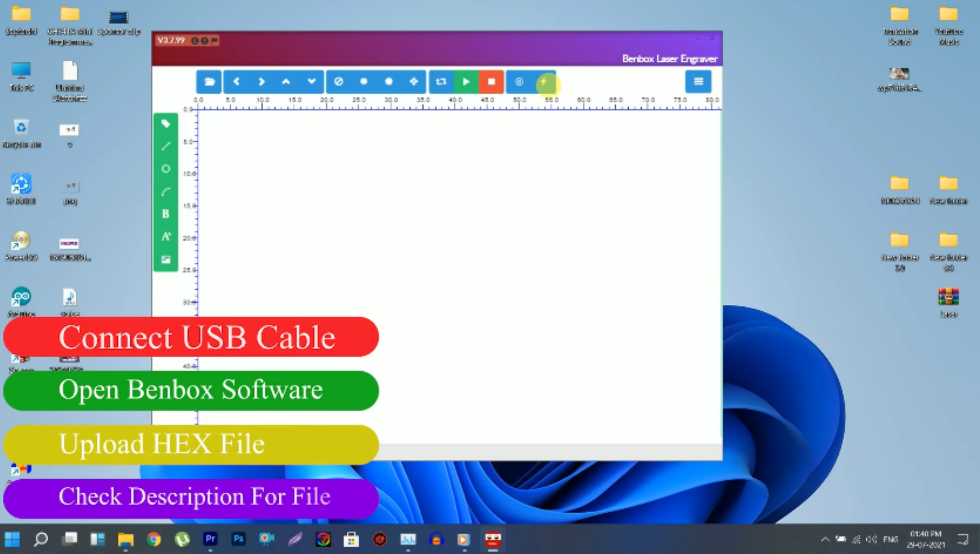The height and width of the screenshot is (554, 980).
Task: Select the circle drawing tool
Action: [x=166, y=169]
